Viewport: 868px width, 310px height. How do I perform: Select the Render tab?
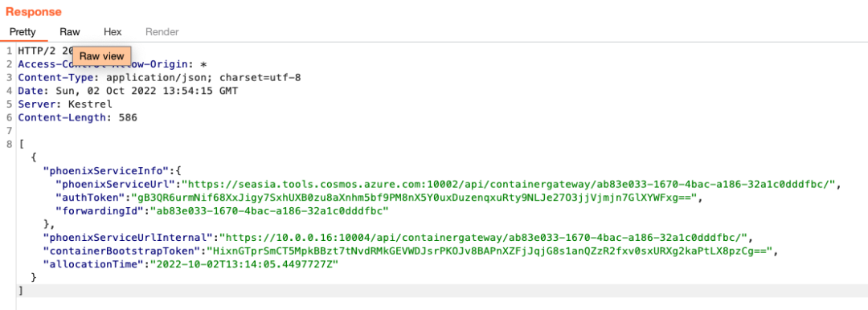click(x=162, y=32)
